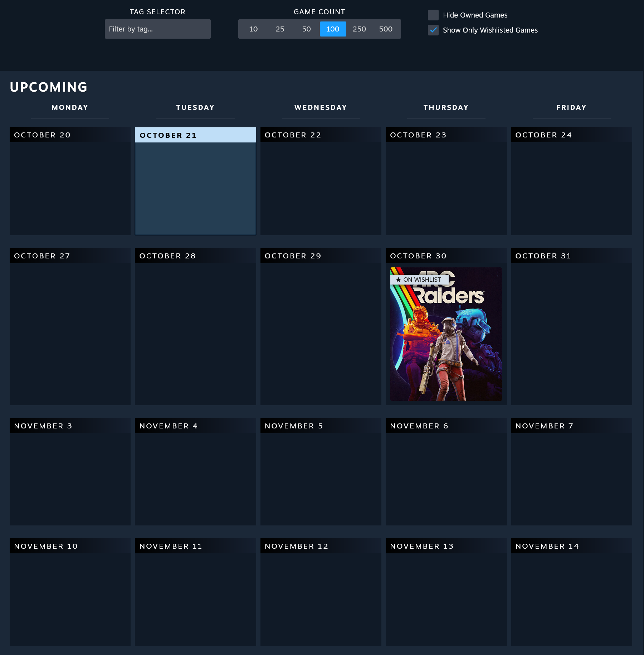Set game count to 50
644x655 pixels.
(x=306, y=29)
